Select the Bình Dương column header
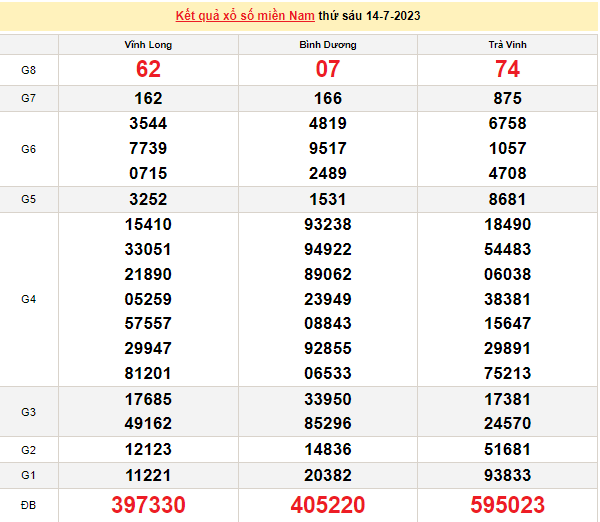Screen dimensions: 600x522 [328, 45]
